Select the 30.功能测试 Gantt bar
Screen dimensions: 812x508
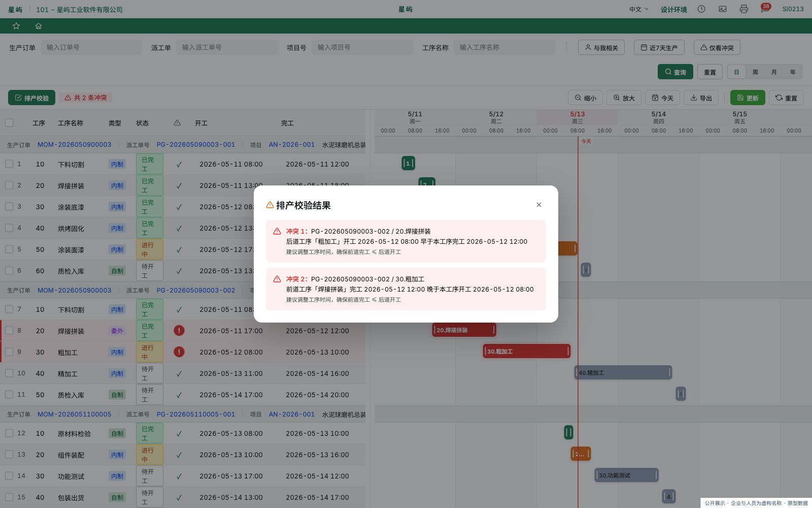pyautogui.click(x=627, y=475)
